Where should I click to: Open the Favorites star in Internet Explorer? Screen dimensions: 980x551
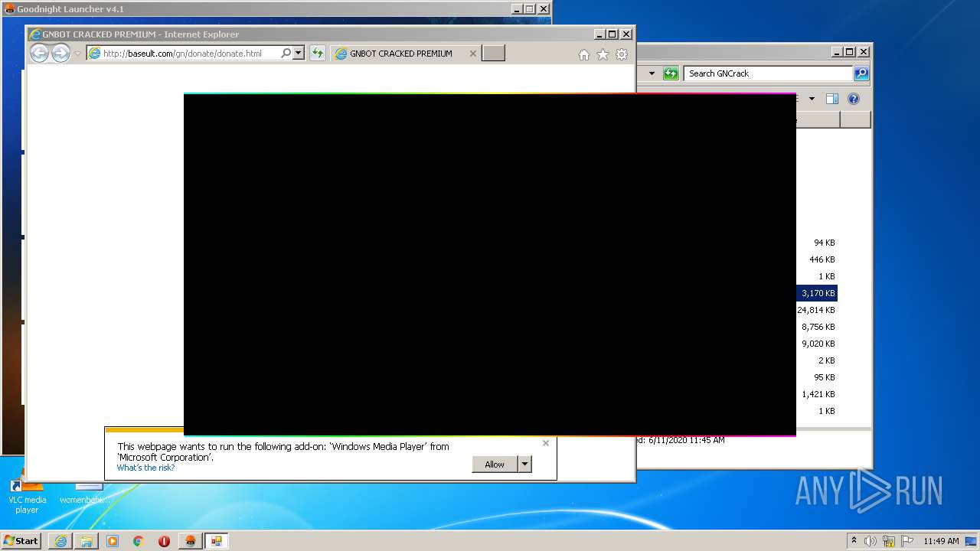[x=603, y=54]
